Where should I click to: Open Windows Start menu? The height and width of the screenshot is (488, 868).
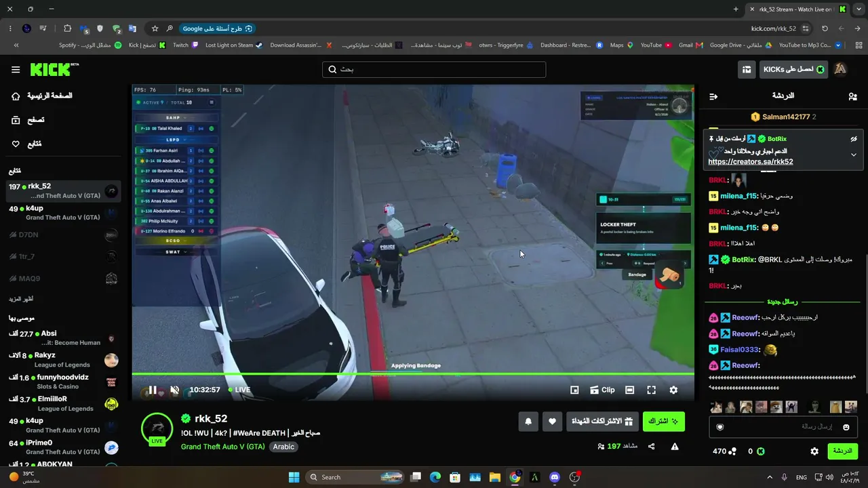pos(294,477)
